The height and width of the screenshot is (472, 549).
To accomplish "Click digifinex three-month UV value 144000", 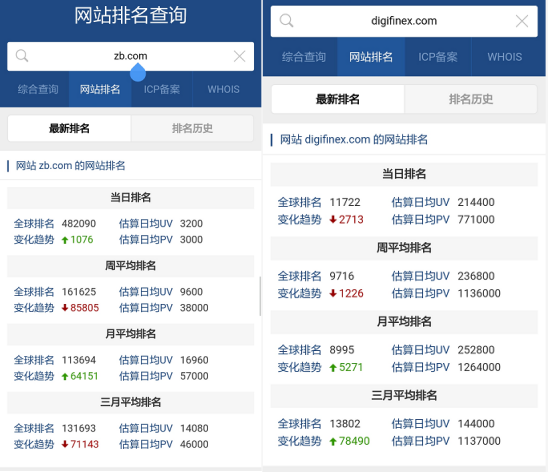I will coord(476,424).
